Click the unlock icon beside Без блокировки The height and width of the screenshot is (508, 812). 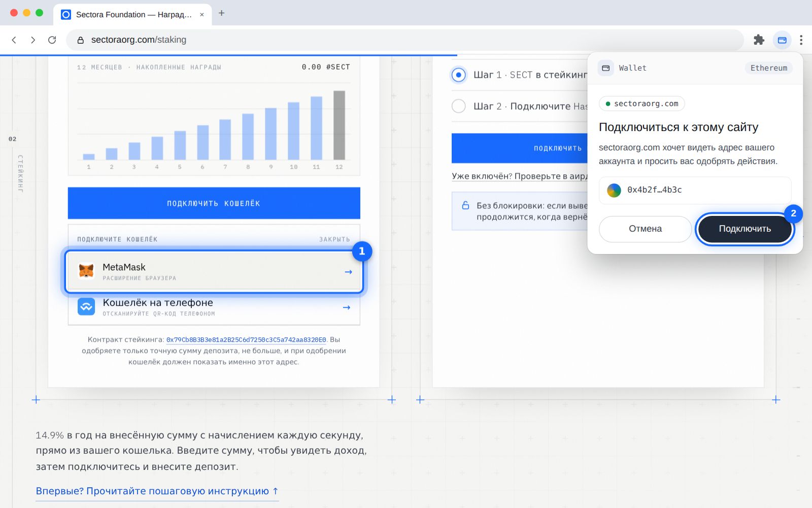pyautogui.click(x=465, y=205)
